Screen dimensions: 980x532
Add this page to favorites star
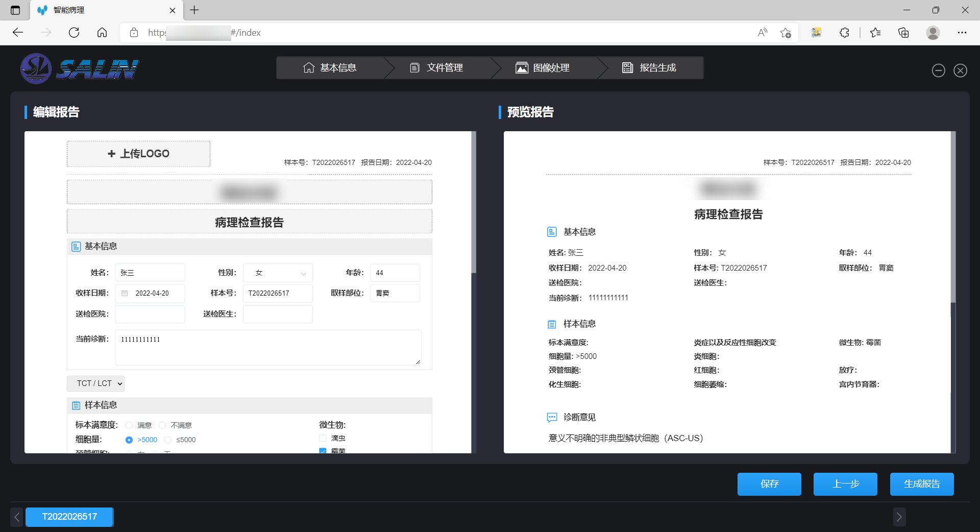(x=786, y=33)
